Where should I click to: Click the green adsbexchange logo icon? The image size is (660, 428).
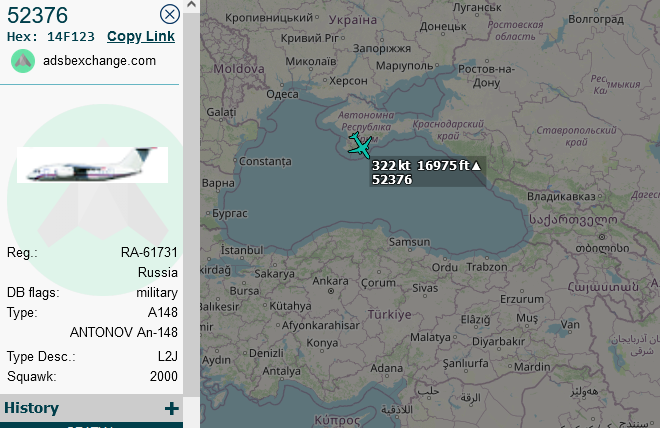(23, 61)
